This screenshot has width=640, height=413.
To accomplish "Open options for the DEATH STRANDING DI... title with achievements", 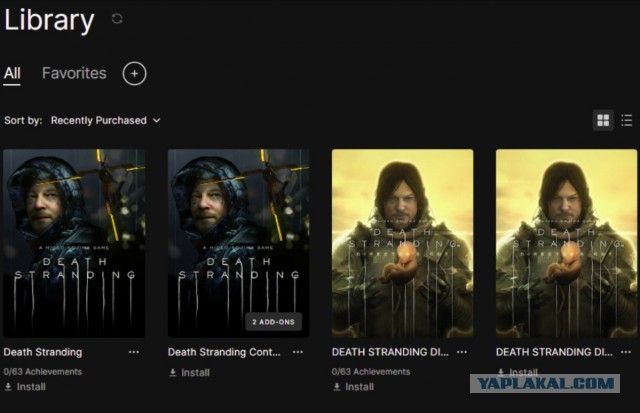I will (462, 352).
